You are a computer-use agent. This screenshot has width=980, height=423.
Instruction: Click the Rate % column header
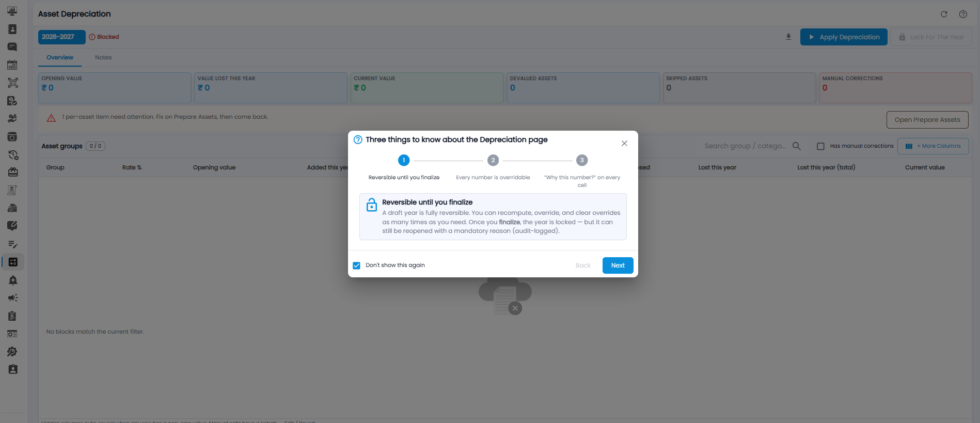click(132, 167)
